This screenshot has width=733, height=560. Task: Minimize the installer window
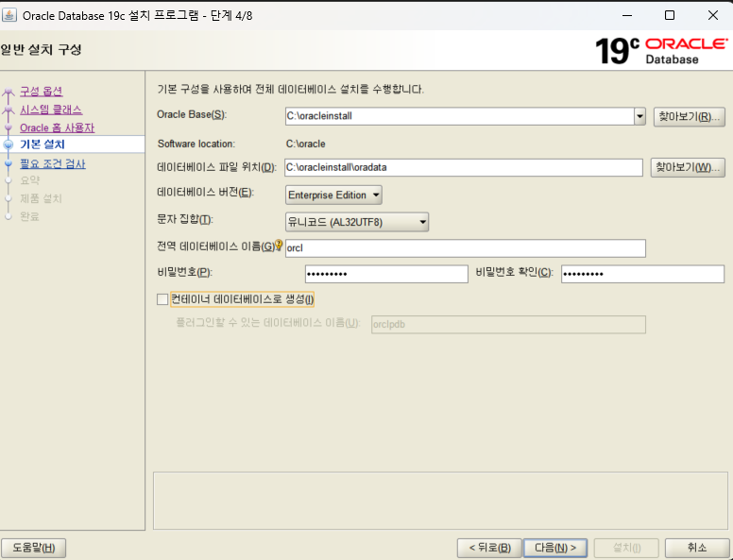(627, 15)
